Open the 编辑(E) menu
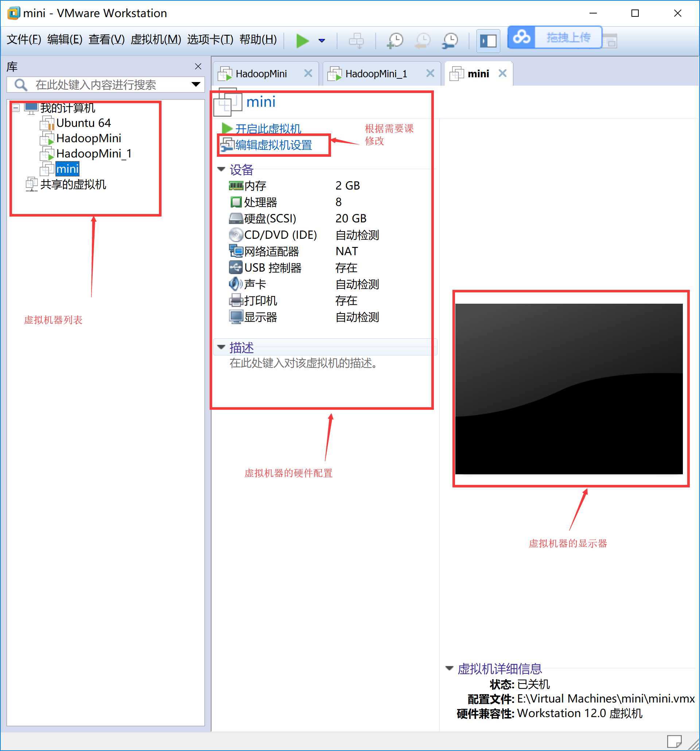The width and height of the screenshot is (700, 751). [x=65, y=39]
